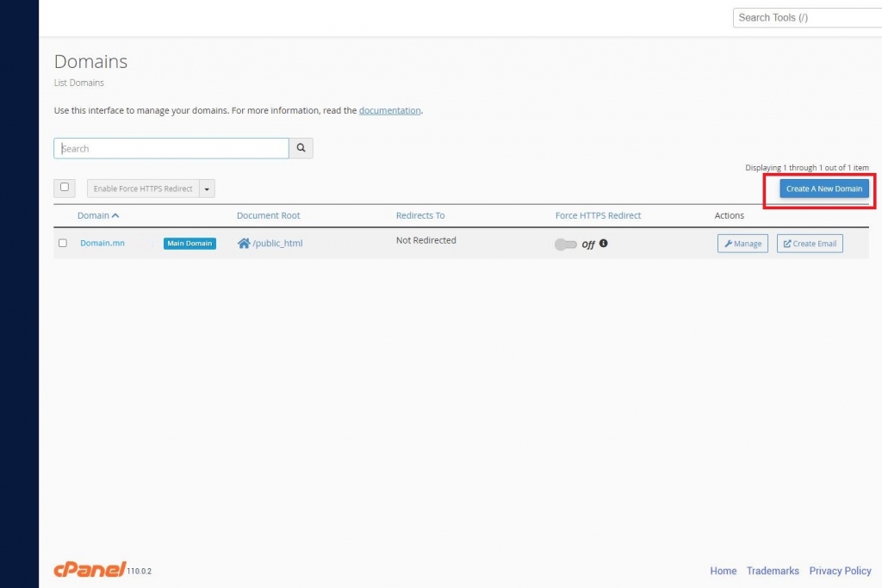Image resolution: width=882 pixels, height=588 pixels.
Task: Click the Not Redirected text
Action: [x=425, y=240]
